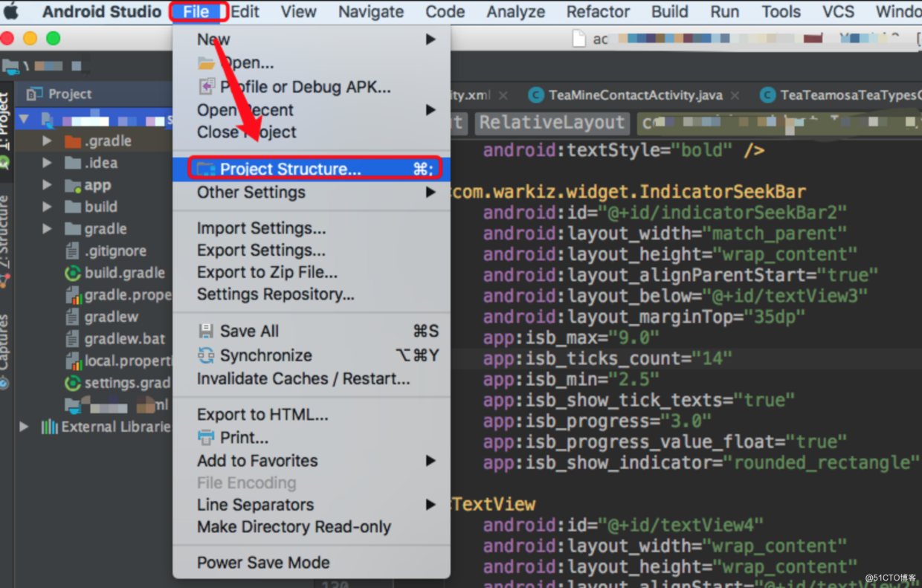Screen dimensions: 922x588
Task: Switch to TeaMineContactActivity.java tab
Action: [635, 95]
